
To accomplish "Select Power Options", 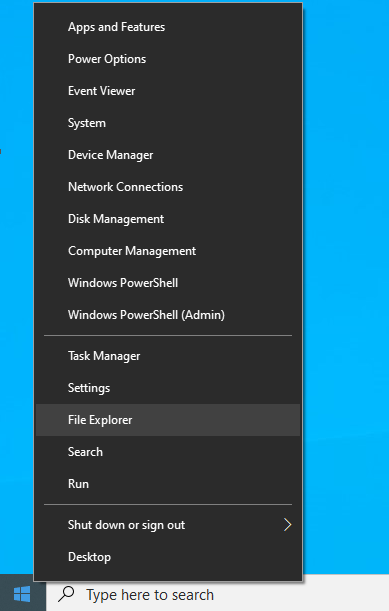I will (x=168, y=59).
